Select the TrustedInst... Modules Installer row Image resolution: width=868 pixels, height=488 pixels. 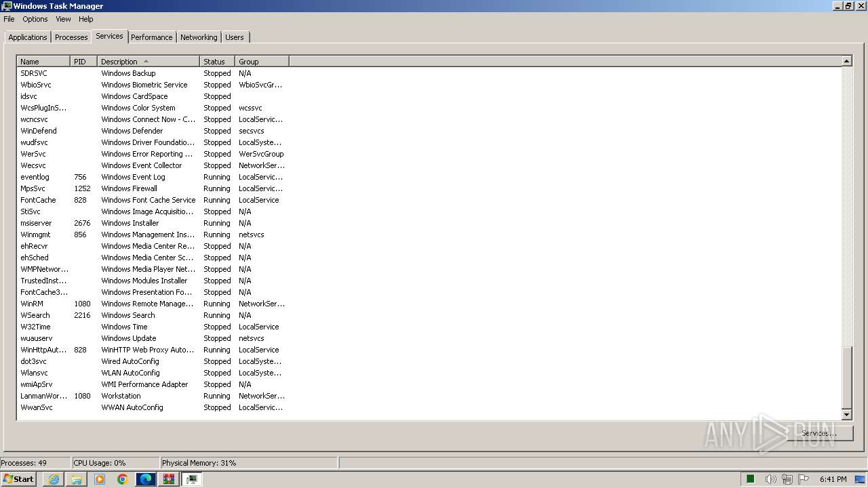tap(153, 281)
